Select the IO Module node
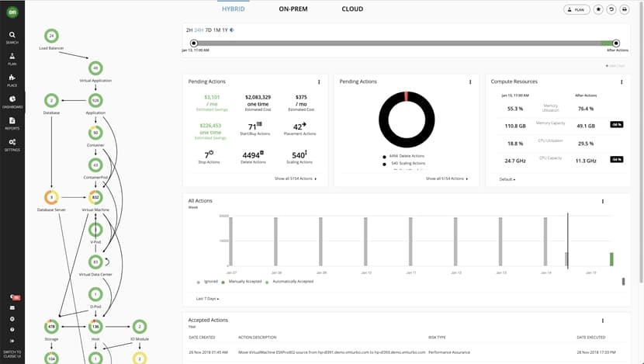 click(140, 327)
